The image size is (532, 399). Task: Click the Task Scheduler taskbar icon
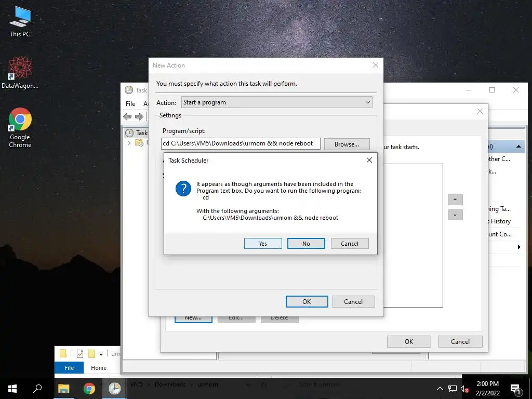tap(115, 389)
